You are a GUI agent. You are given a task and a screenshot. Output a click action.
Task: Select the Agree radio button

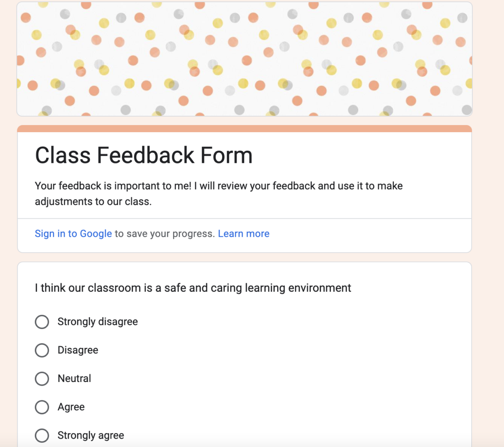pyautogui.click(x=42, y=407)
